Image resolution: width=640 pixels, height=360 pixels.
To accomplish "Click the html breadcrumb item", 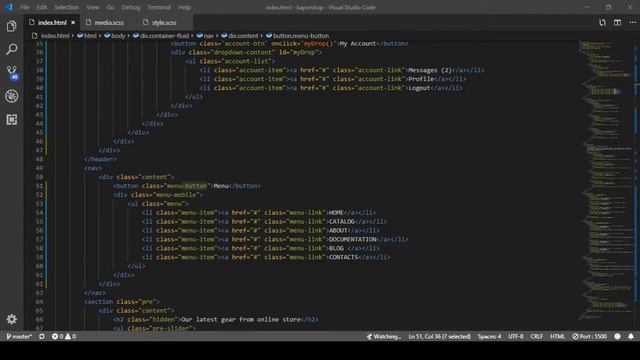I will point(87,36).
